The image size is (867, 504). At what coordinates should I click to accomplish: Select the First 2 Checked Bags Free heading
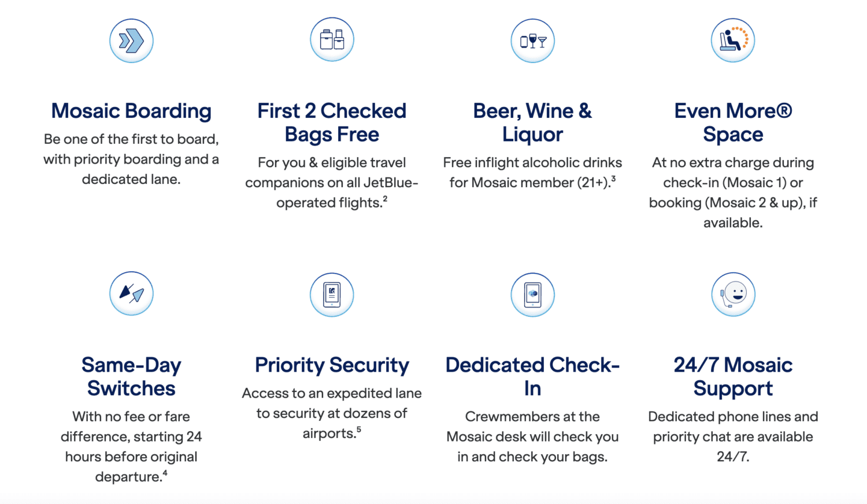332,123
